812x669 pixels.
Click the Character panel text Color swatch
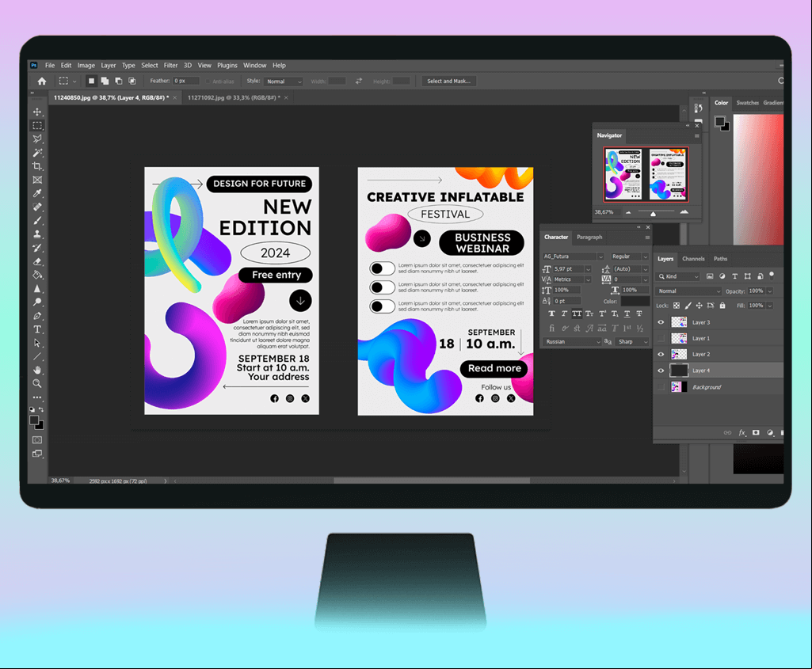point(635,301)
